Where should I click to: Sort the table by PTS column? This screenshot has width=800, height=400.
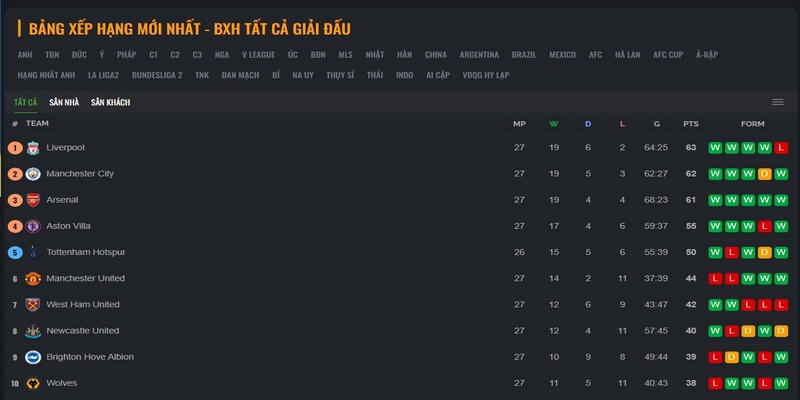pyautogui.click(x=691, y=124)
